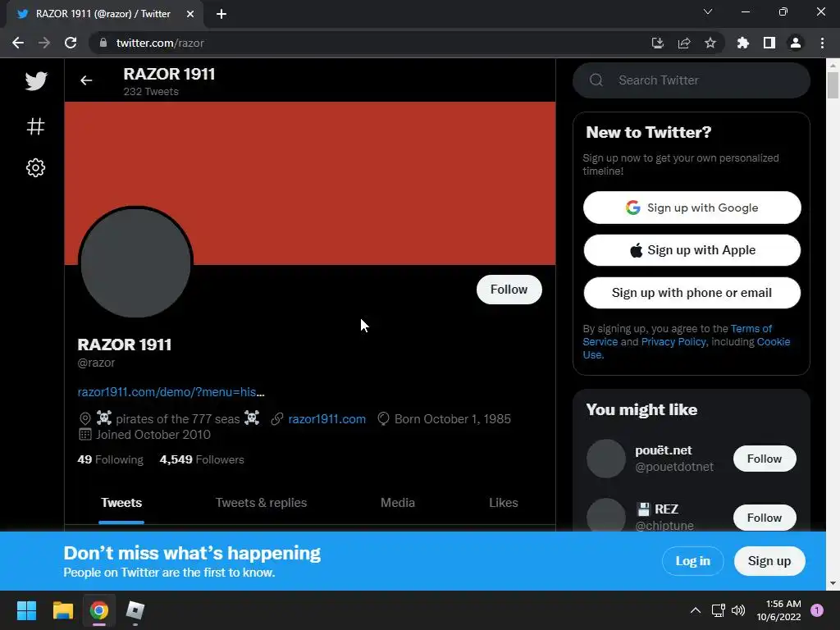This screenshot has width=840, height=630.
Task: Open the Extensions puzzle icon
Action: (743, 43)
